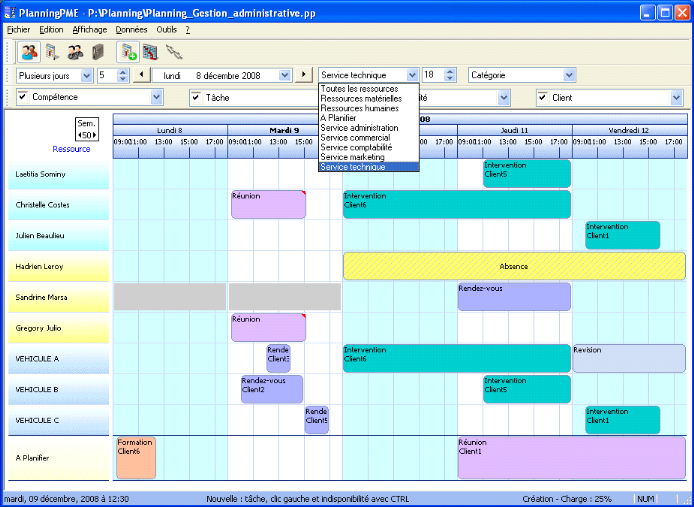This screenshot has height=507, width=694.
Task: Choose highlighted Service technique in the list
Action: (x=368, y=166)
